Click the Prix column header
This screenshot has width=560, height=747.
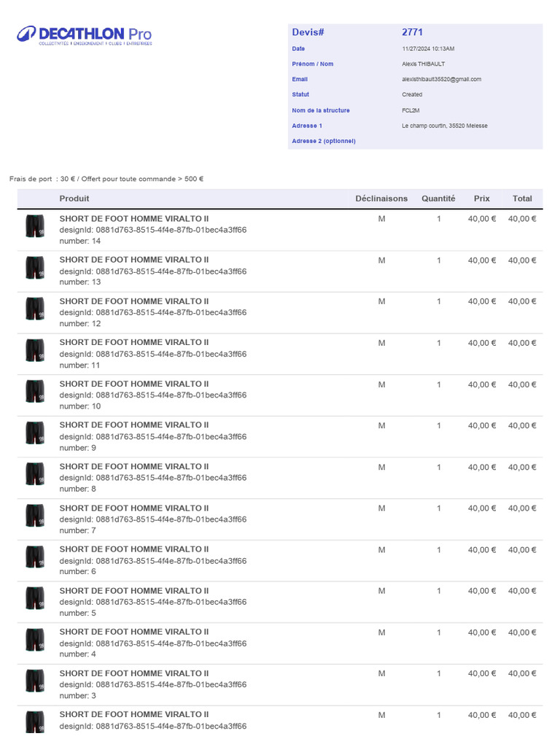click(482, 198)
